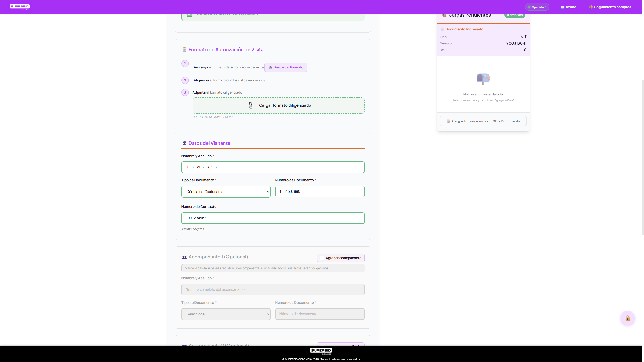This screenshot has height=362, width=644.
Task: Click the paperclip upload icon
Action: [x=251, y=105]
